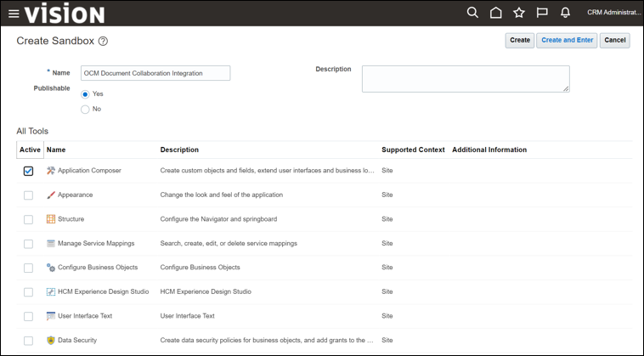644x356 pixels.
Task: Click the Create button
Action: 519,40
